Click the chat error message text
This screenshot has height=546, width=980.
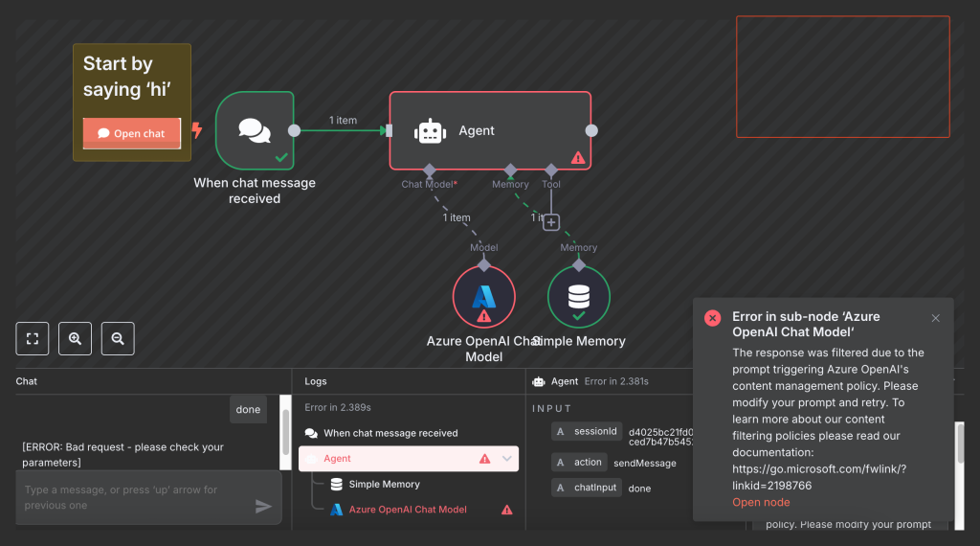122,455
